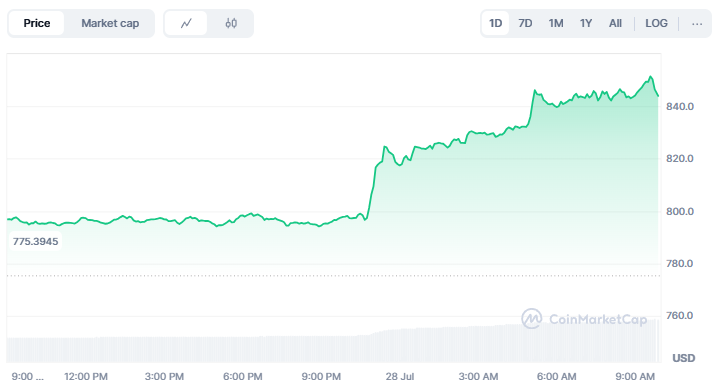Select the 1M time range
This screenshot has height=392, width=716.
pyautogui.click(x=556, y=23)
